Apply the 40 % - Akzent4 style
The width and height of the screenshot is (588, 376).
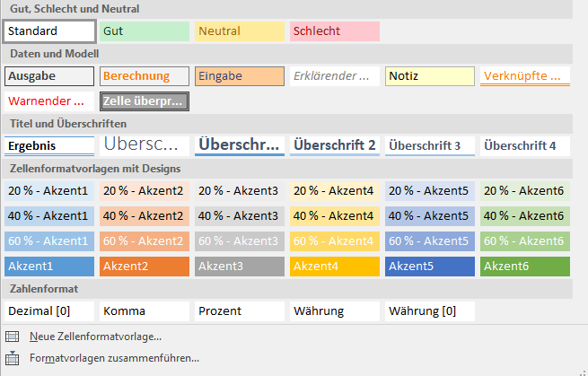pos(335,216)
